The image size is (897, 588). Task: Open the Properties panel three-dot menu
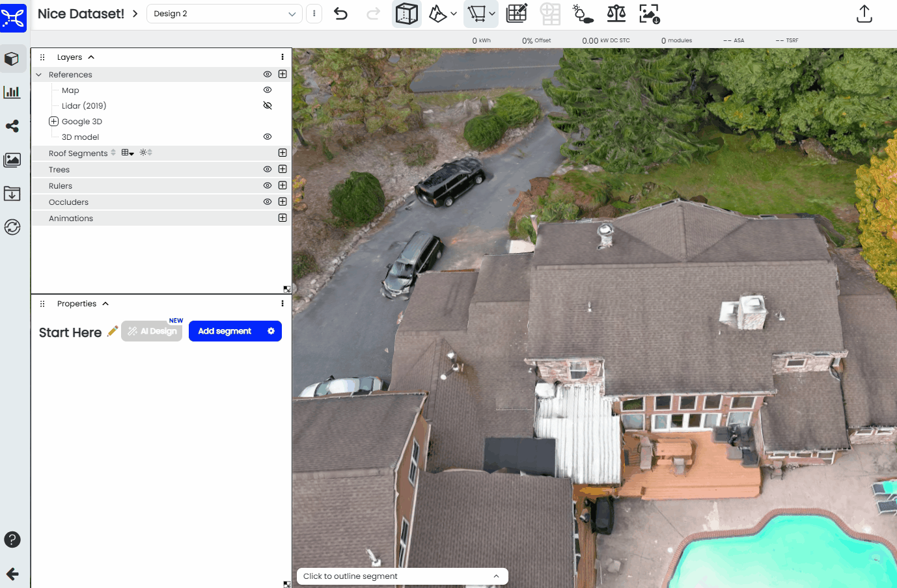[x=283, y=304]
